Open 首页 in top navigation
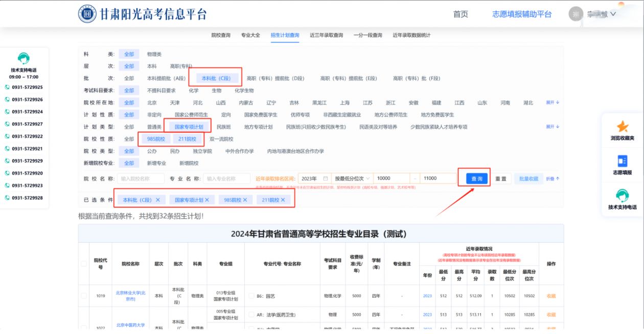The image size is (644, 334). coord(461,14)
